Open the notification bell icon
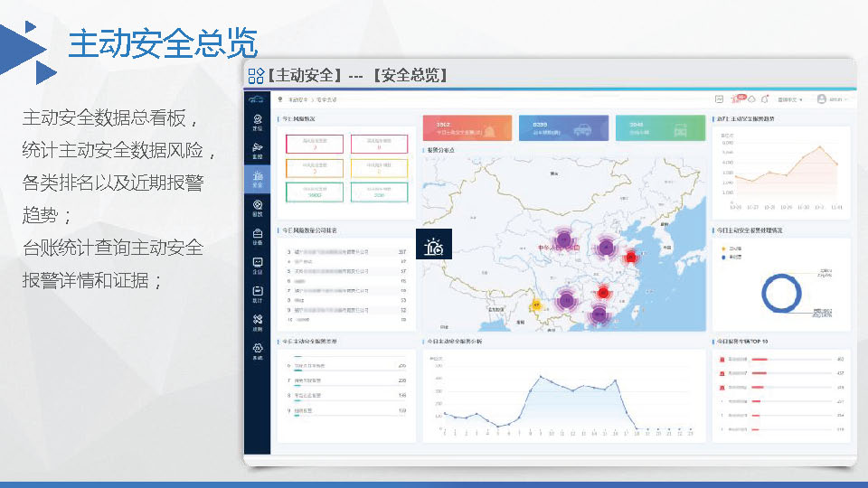The width and height of the screenshot is (868, 488). 765,99
